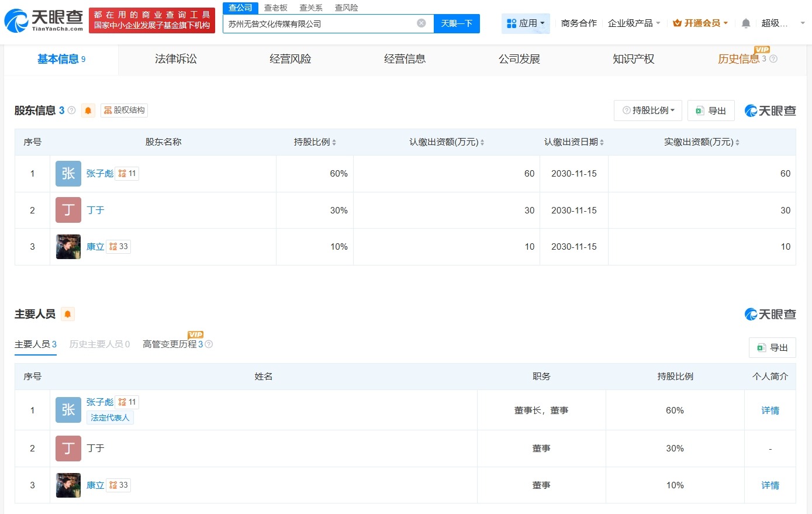Open the 股权结构 equity structure chart
The image size is (812, 514).
(x=124, y=110)
